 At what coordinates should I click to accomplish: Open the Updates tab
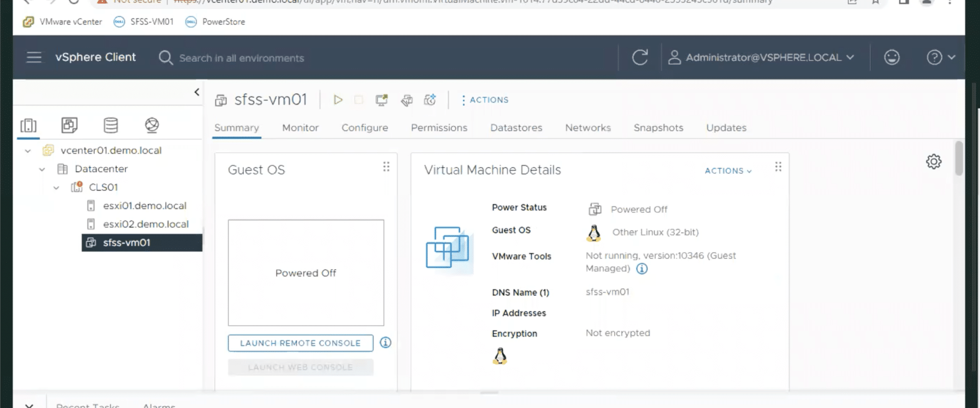[x=726, y=128]
